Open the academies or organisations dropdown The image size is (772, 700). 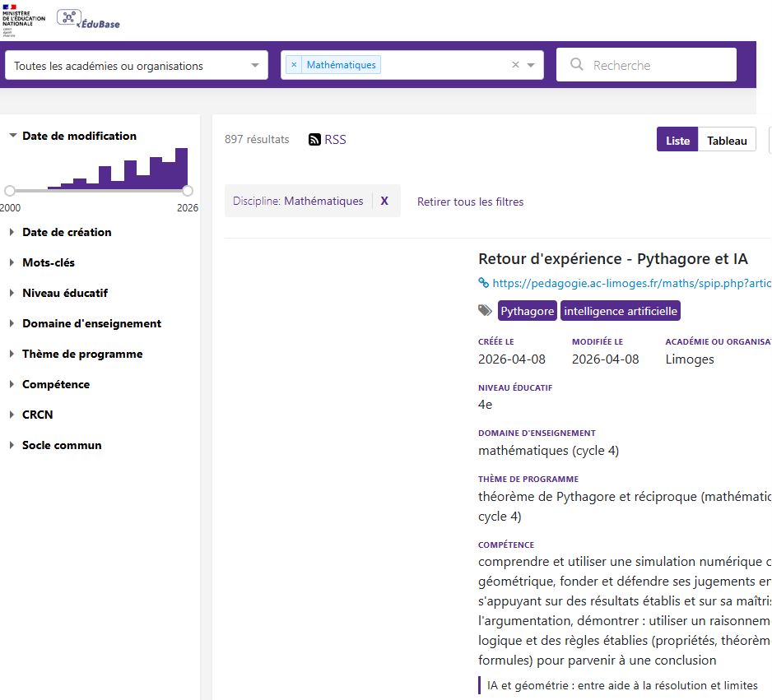137,66
